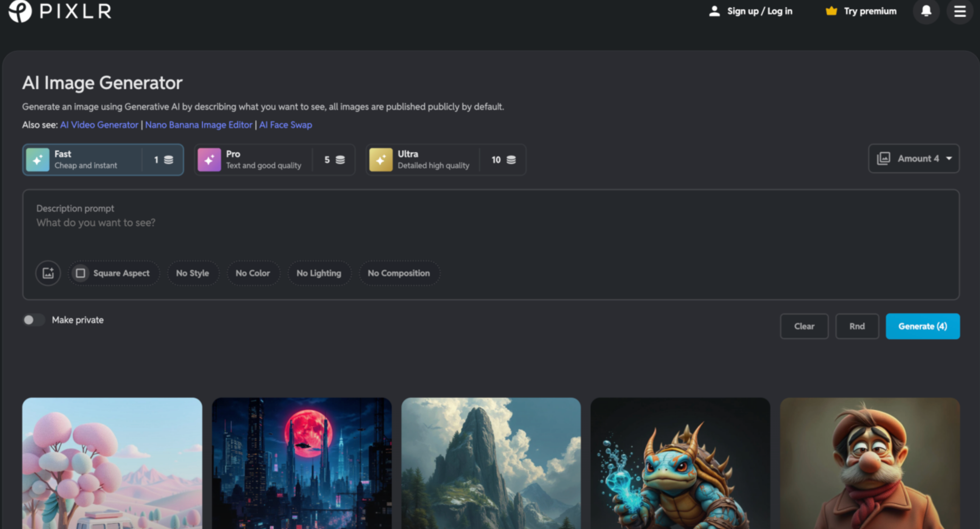Open the hamburger menu

click(960, 11)
